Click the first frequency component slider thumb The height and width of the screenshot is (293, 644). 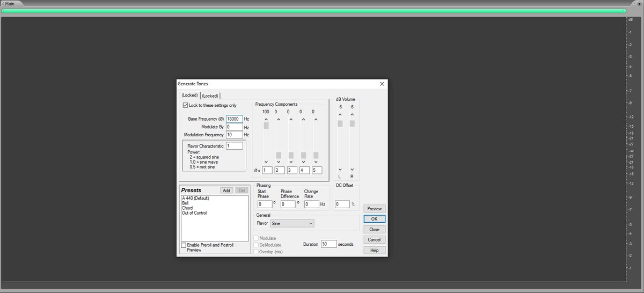pos(266,125)
